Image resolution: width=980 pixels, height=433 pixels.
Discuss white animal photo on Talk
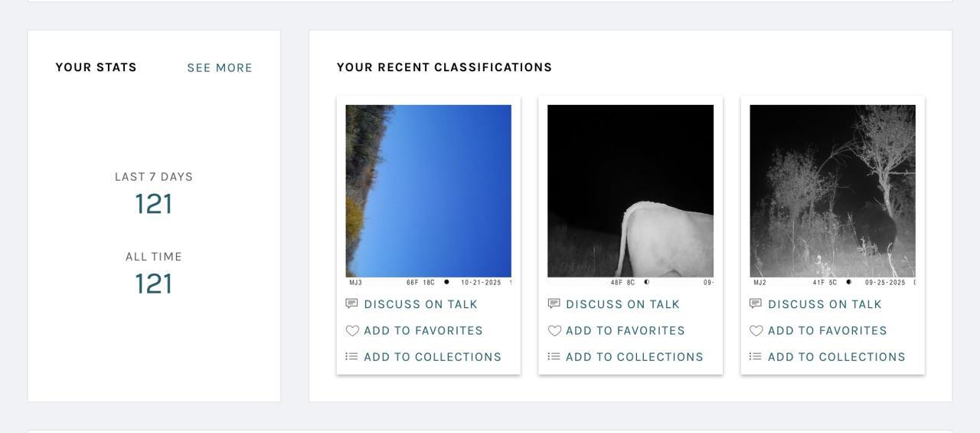tap(622, 304)
